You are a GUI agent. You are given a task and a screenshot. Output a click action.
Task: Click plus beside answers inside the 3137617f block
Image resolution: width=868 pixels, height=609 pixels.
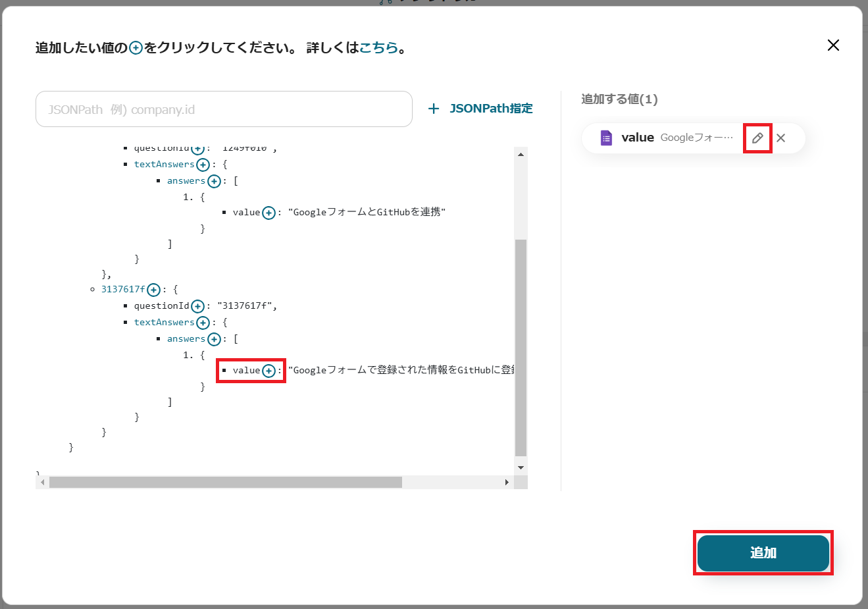[x=214, y=339]
